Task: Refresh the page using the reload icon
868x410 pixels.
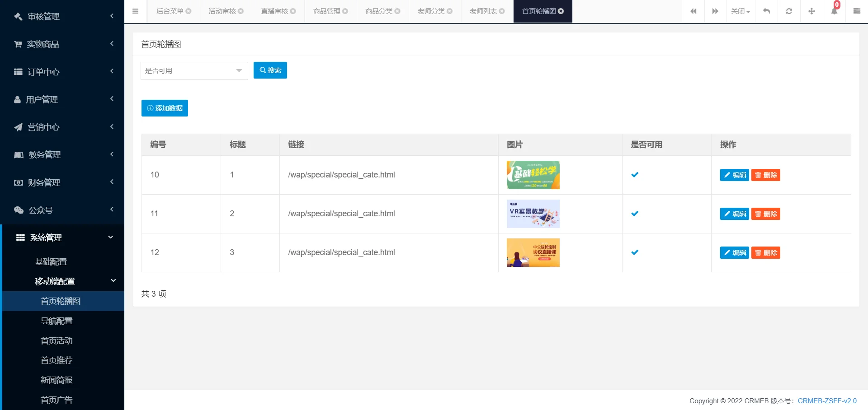Action: tap(789, 11)
